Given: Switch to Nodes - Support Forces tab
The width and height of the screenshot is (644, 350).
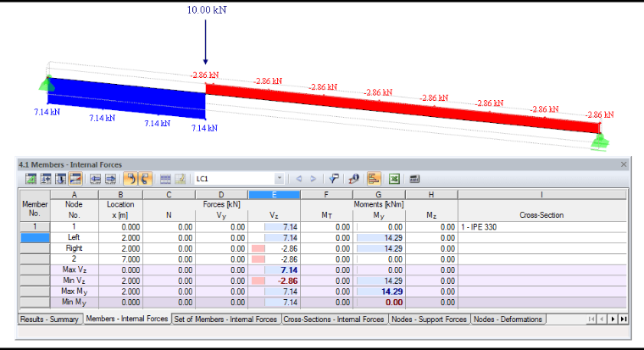Looking at the screenshot, I should point(429,319).
